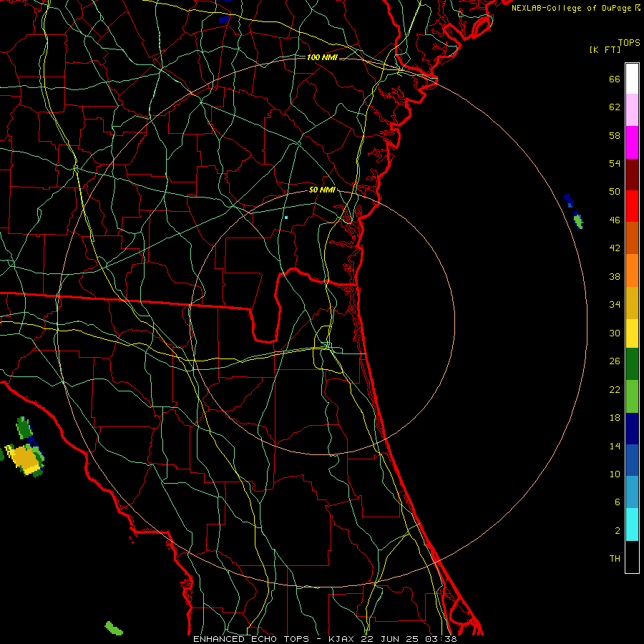Screen dimensions: 644x644
Task: Click the green echo near bottom edge
Action: (x=114, y=628)
